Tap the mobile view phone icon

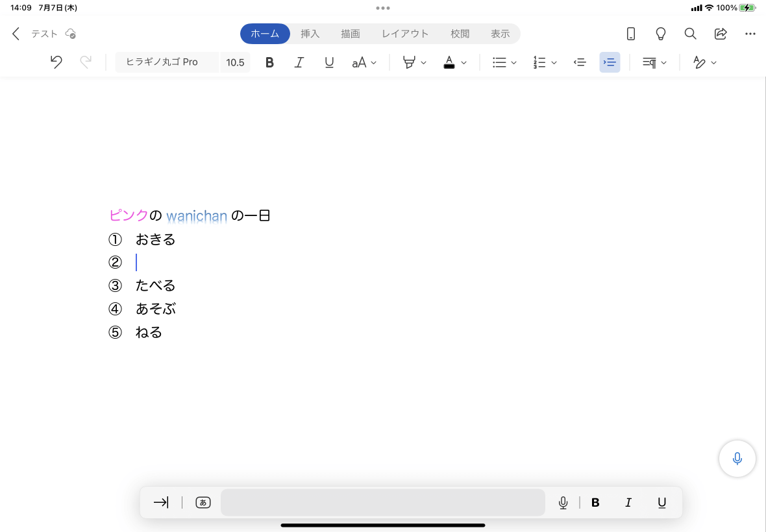click(x=631, y=34)
